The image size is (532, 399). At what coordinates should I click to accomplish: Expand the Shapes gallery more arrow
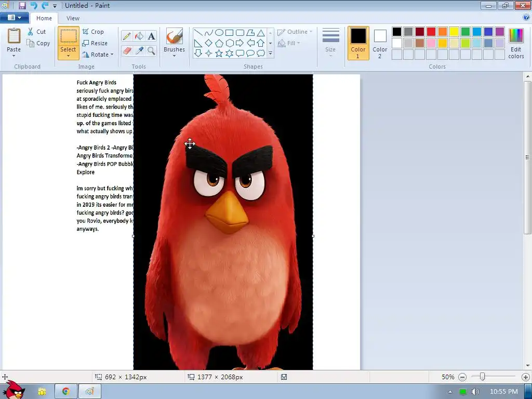click(x=270, y=54)
